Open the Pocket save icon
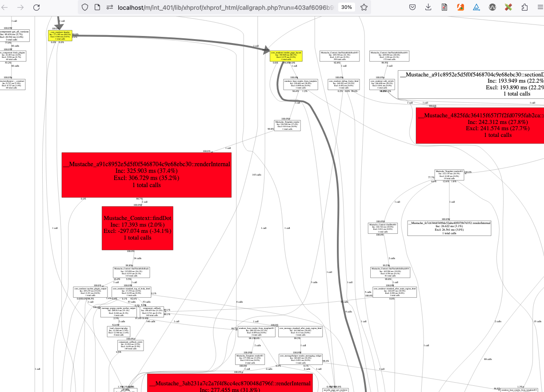The image size is (544, 392). 412,7
